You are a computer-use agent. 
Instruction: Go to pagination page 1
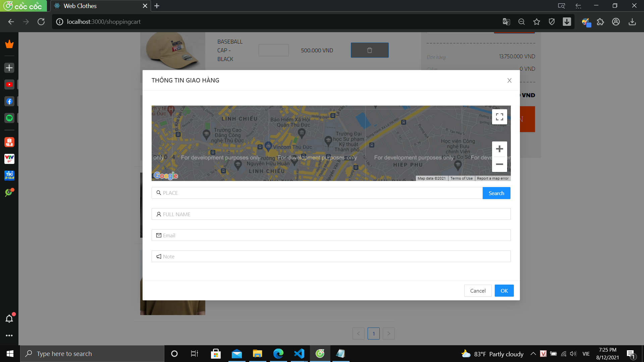click(x=374, y=334)
